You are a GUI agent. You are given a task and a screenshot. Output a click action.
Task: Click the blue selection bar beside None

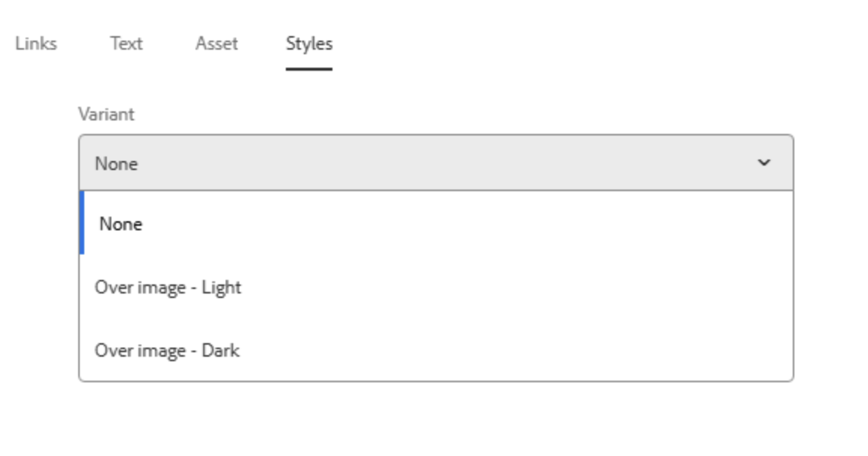83,223
